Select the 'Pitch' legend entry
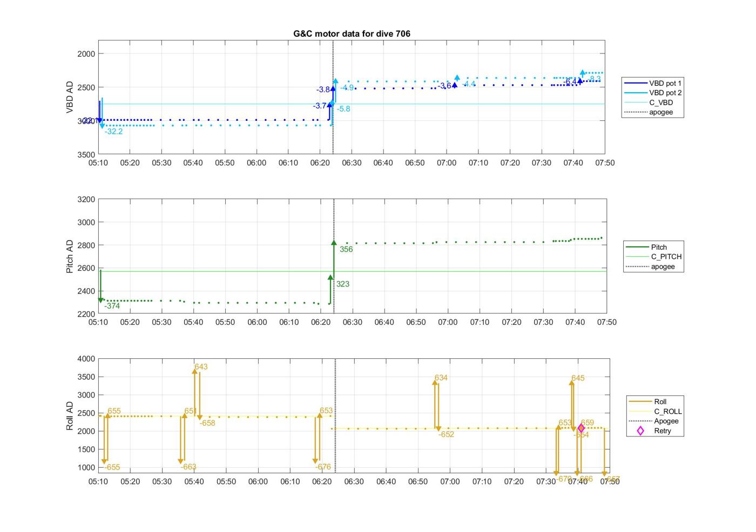Image resolution: width=756 pixels, height=532 pixels. click(x=659, y=247)
